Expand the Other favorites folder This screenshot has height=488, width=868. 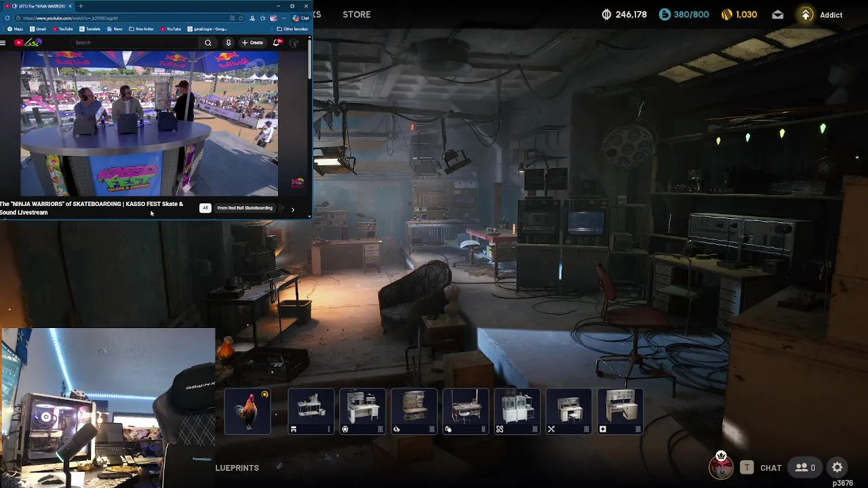[292, 29]
